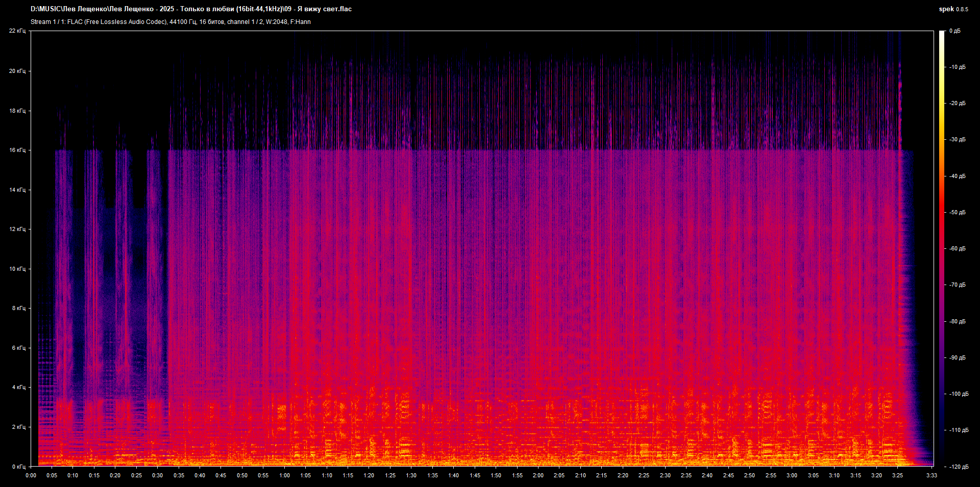980x487 pixels.
Task: Select the 1:45 time axis marker
Action: coord(475,475)
